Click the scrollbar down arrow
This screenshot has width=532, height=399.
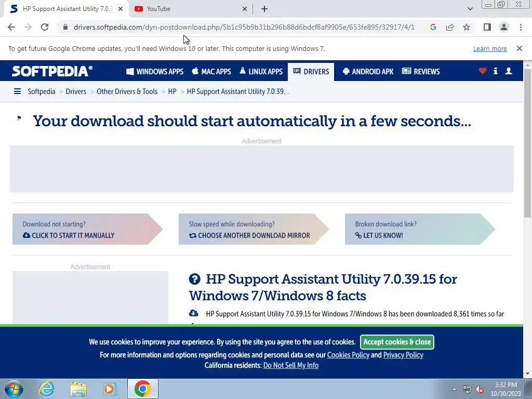[528, 374]
